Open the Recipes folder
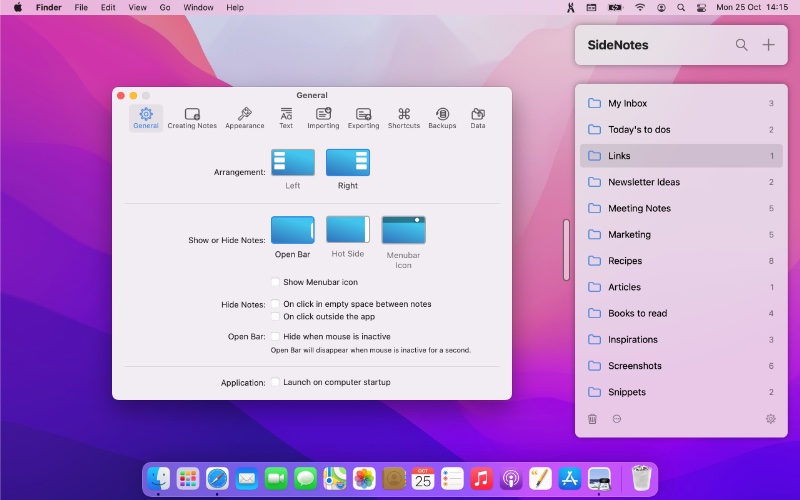 pos(681,261)
